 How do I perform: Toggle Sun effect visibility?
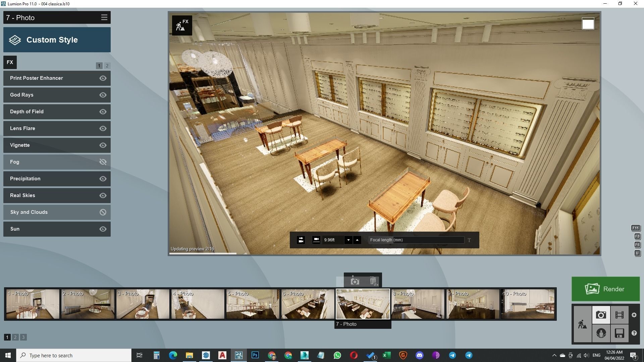pyautogui.click(x=103, y=229)
